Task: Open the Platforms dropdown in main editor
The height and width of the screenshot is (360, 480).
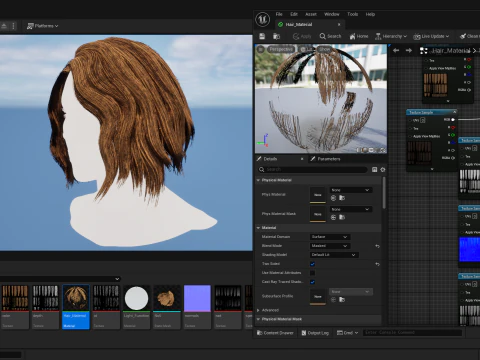Action: 43,26
